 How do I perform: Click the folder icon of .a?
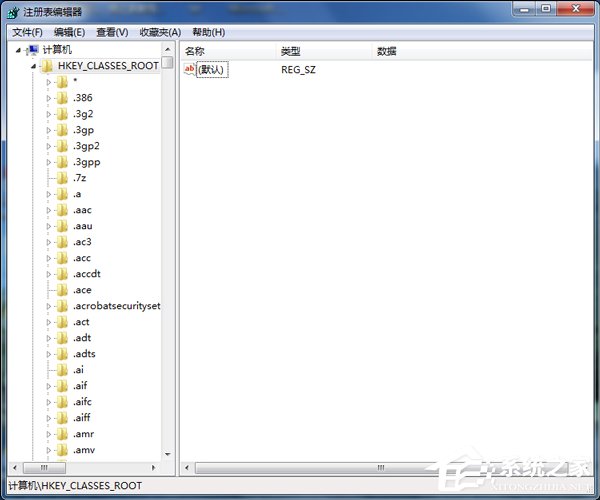click(x=62, y=194)
